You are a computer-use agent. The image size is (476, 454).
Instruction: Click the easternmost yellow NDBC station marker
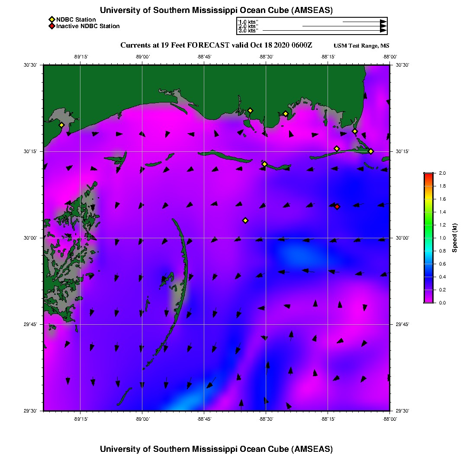371,151
